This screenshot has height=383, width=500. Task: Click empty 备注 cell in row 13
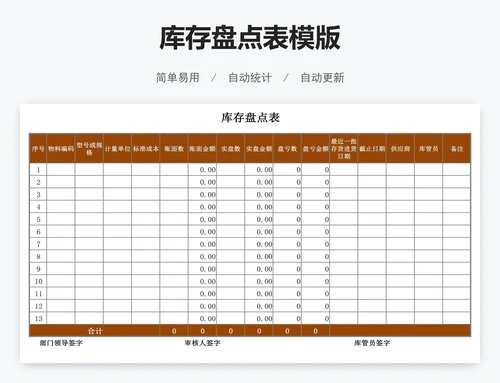click(457, 318)
